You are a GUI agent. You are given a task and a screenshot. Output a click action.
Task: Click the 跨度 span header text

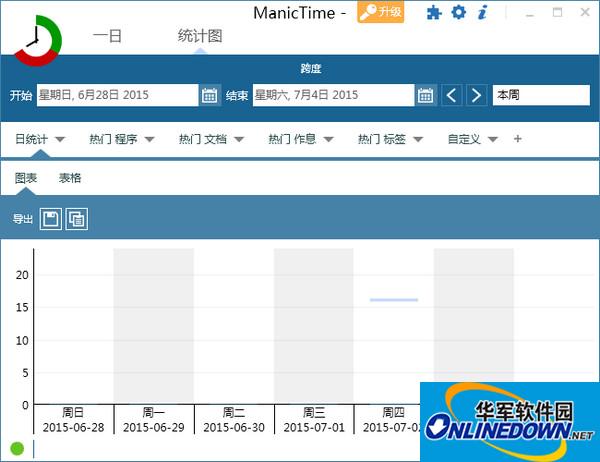pos(311,69)
